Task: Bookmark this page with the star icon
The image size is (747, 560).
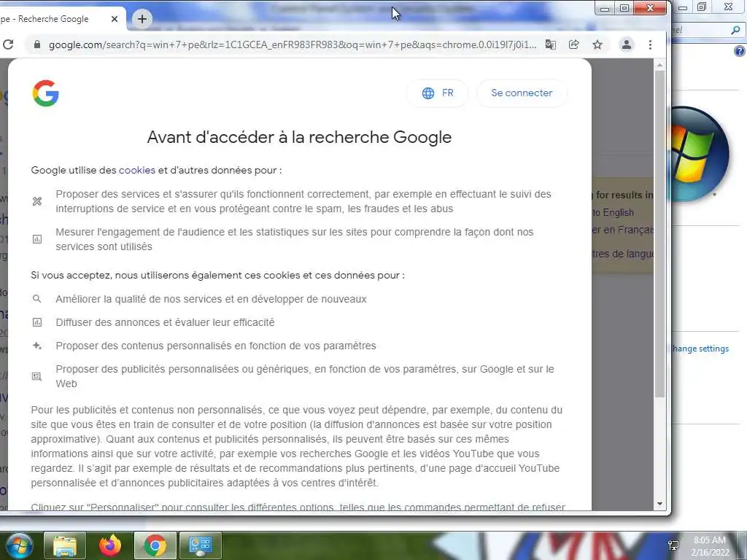Action: 597,44
